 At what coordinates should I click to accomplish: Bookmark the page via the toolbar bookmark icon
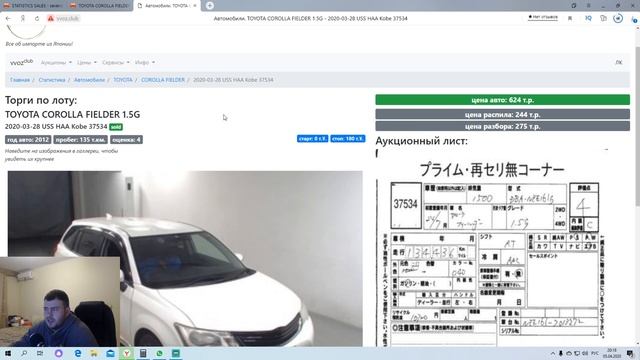click(570, 18)
